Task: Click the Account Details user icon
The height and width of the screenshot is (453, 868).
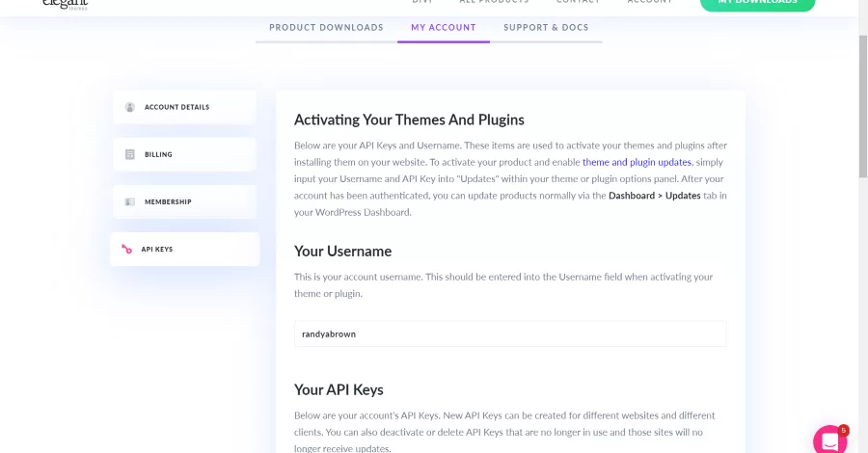Action: tap(129, 107)
